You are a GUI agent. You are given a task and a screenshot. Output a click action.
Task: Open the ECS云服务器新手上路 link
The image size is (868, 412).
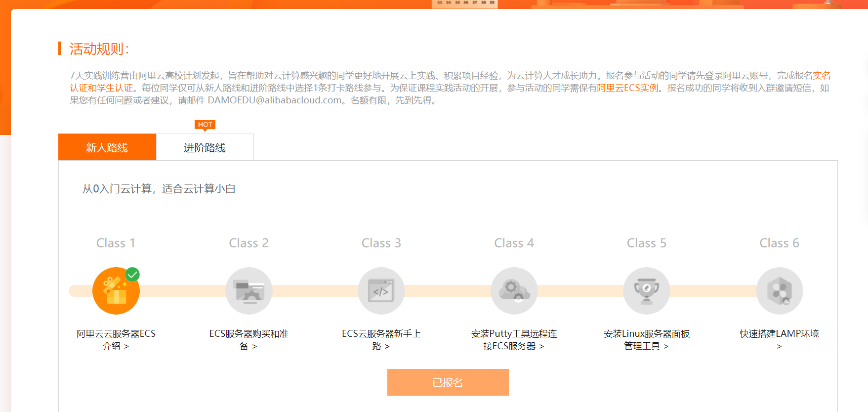[381, 340]
